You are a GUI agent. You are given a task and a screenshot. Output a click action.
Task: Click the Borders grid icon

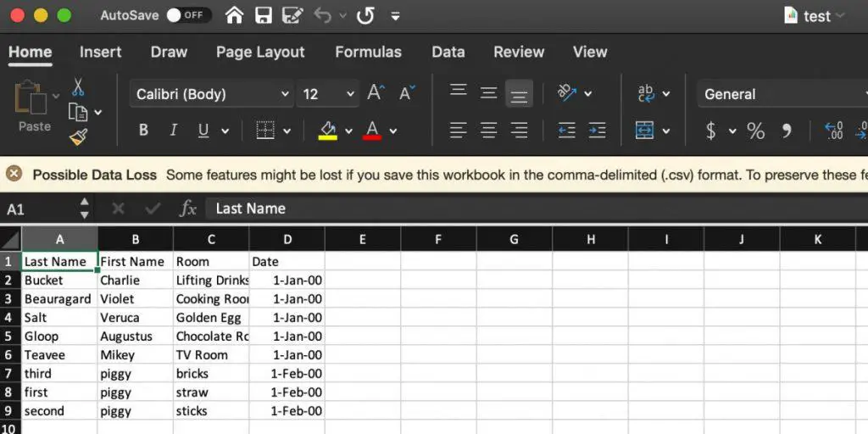point(265,130)
